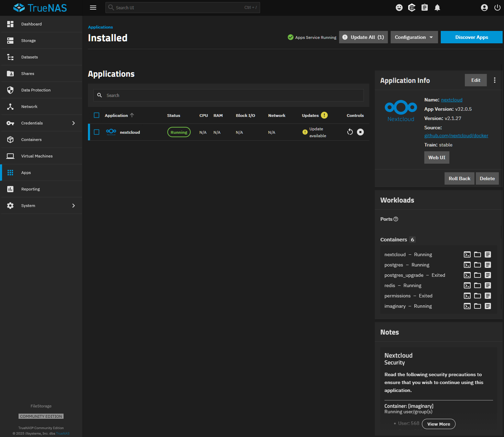Browse files of the redis container
The height and width of the screenshot is (437, 504).
(x=477, y=285)
